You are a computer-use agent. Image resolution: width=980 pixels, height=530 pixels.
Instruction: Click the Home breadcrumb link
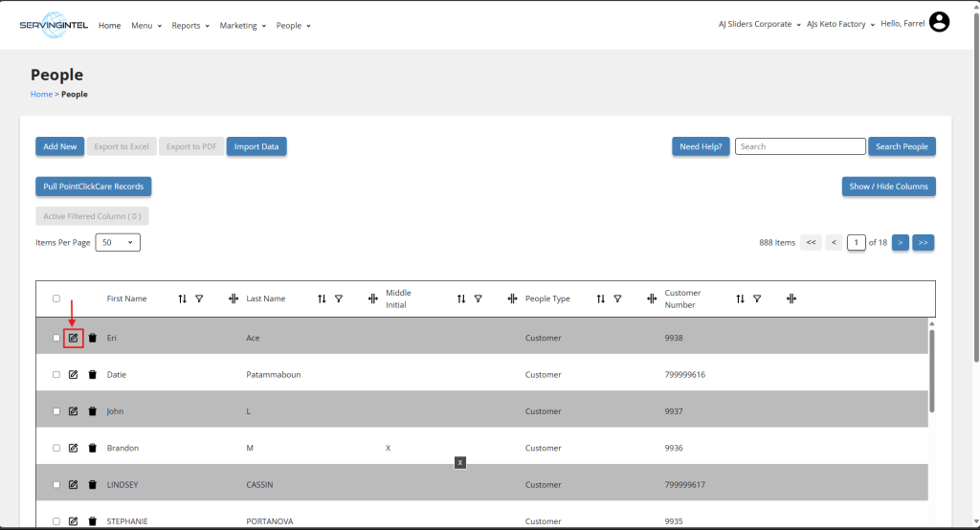pos(40,95)
